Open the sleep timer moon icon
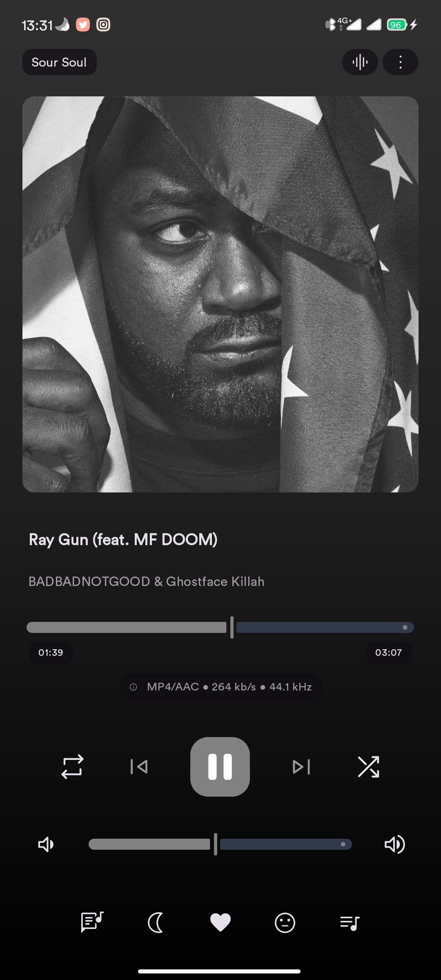The image size is (441, 980). tap(156, 922)
